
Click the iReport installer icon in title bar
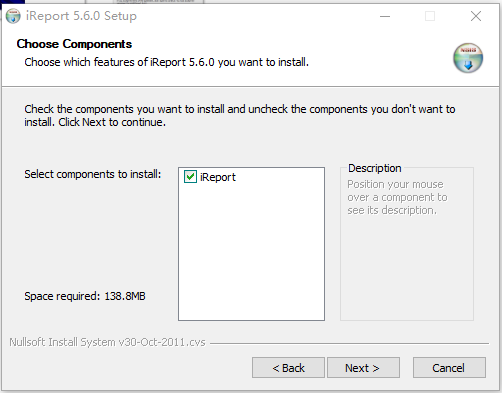(13, 16)
